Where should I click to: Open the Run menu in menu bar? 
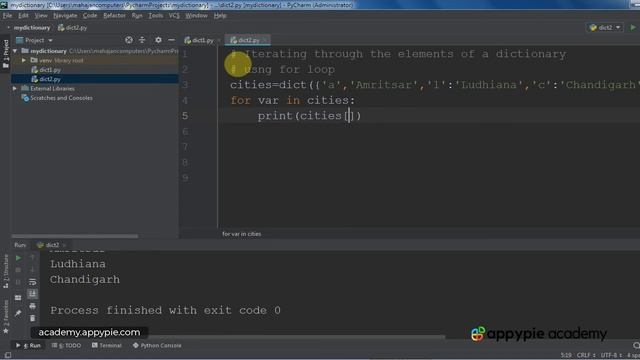tap(137, 16)
